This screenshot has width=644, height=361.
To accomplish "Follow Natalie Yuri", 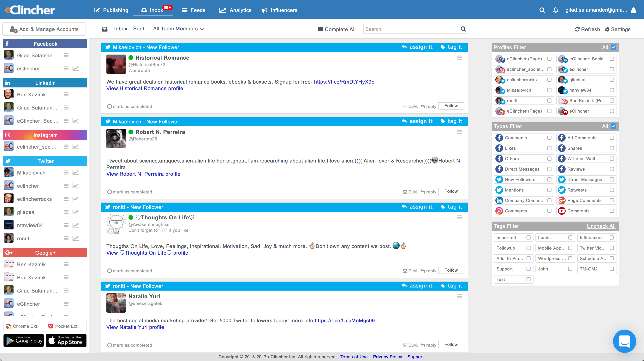I will click(451, 345).
